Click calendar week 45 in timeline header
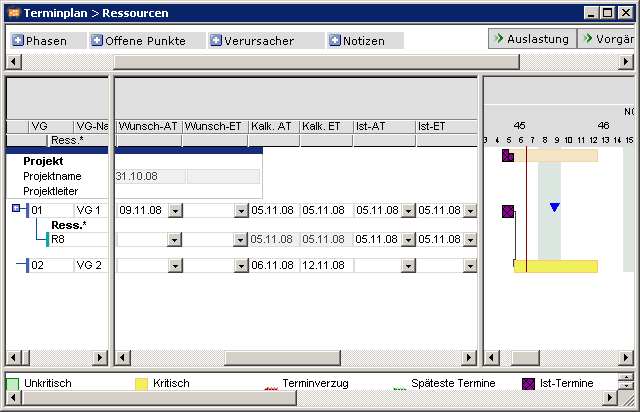Screen dimensions: 640x412 [520, 125]
